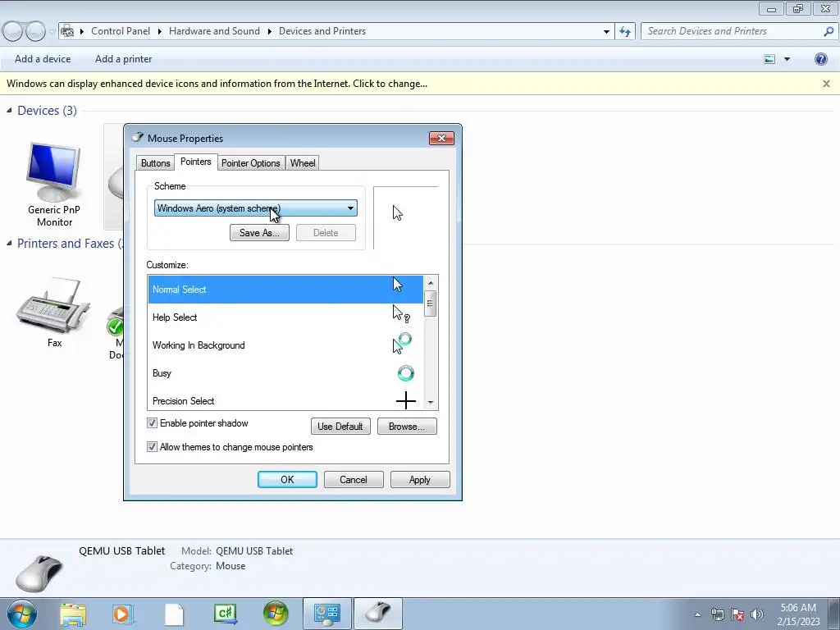
Task: Open Windows Media Player taskbar icon
Action: 123,614
